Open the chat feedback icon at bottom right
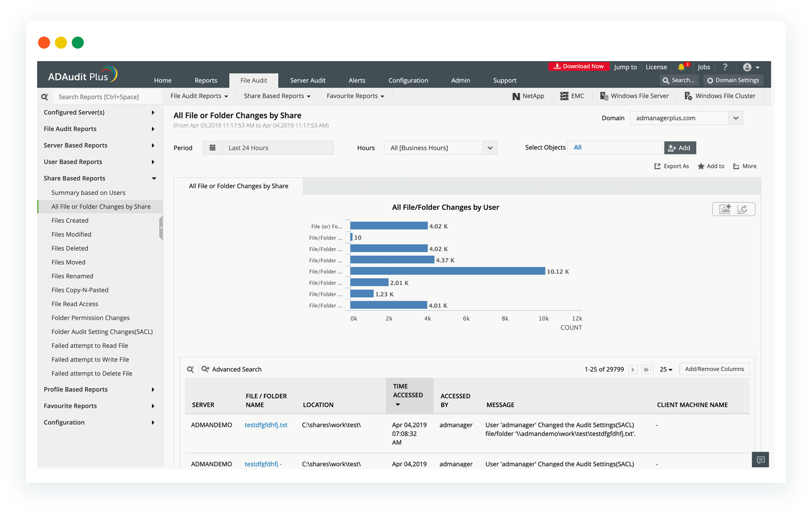 point(760,460)
